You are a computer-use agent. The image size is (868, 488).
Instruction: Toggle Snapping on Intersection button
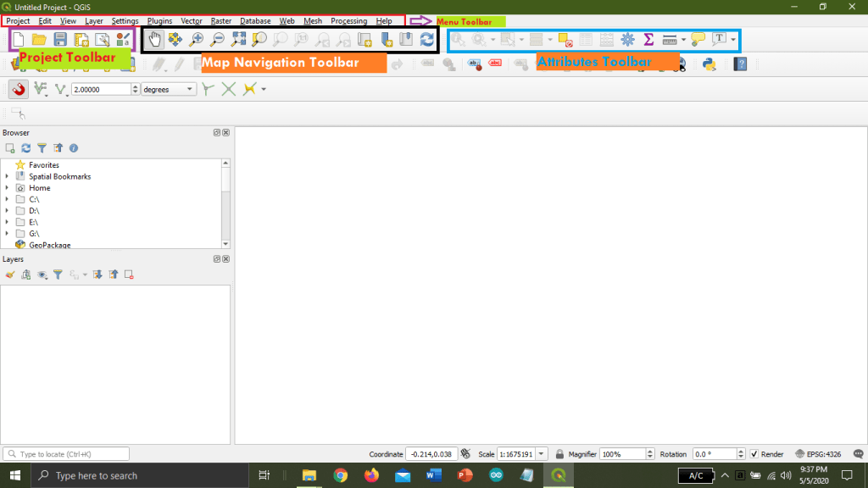229,89
